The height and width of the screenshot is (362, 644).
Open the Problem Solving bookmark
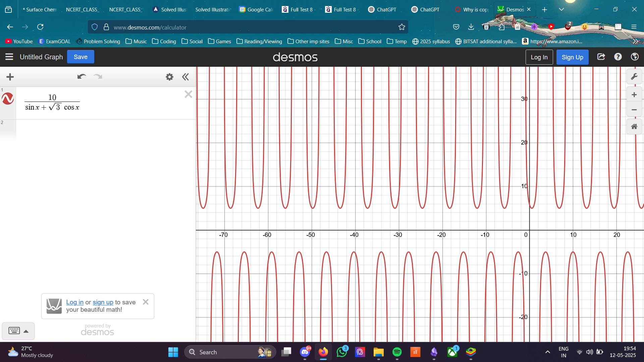(98, 41)
